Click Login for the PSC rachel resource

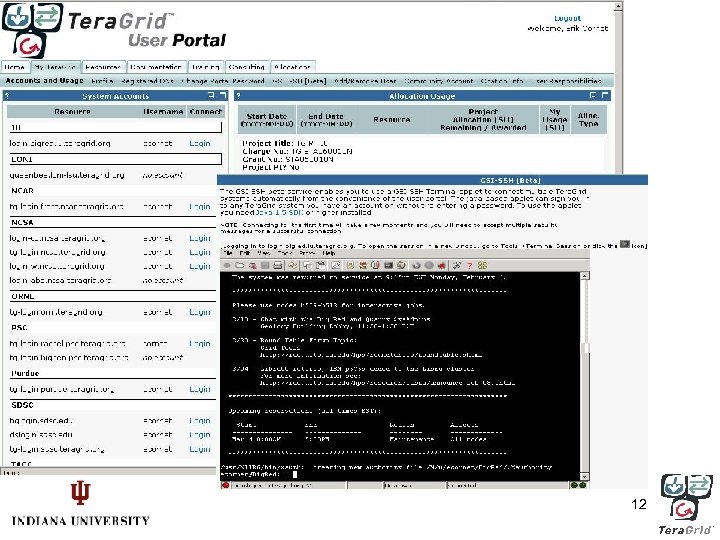pyautogui.click(x=200, y=343)
